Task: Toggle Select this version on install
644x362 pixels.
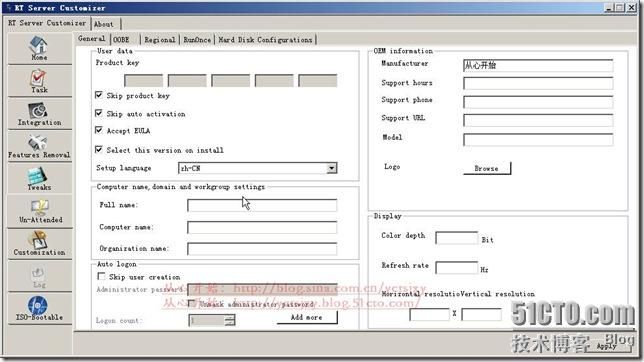Action: 99,149
